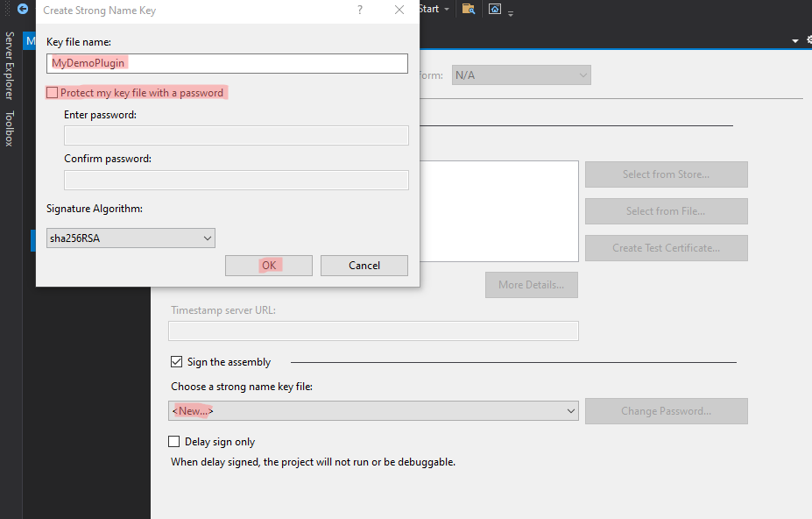Click the Select from Store button

tap(666, 174)
